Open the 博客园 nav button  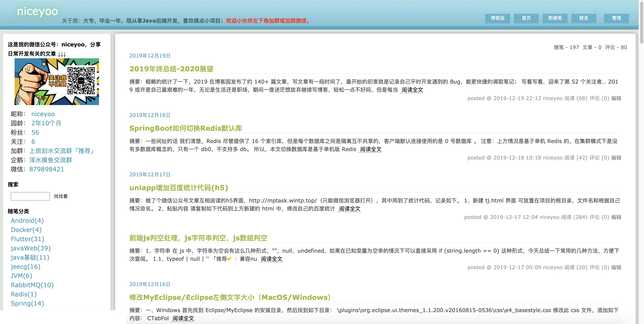tap(497, 18)
